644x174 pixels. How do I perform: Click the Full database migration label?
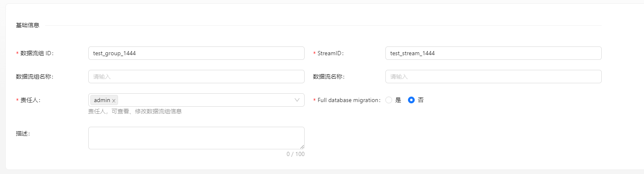tap(349, 100)
